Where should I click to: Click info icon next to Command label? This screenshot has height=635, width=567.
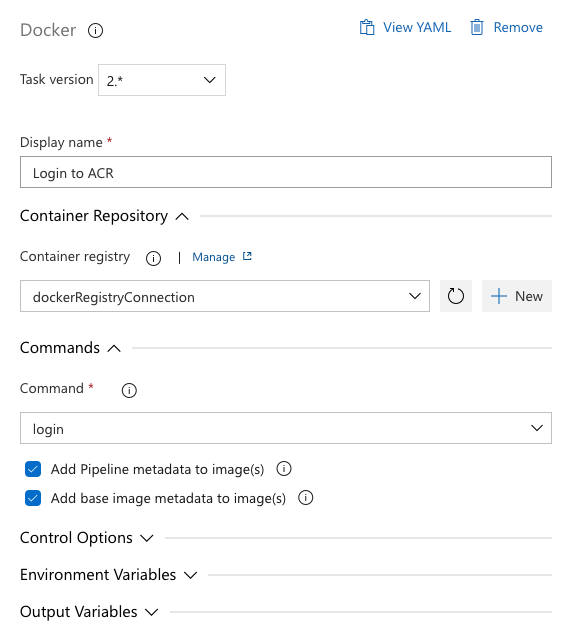click(129, 390)
